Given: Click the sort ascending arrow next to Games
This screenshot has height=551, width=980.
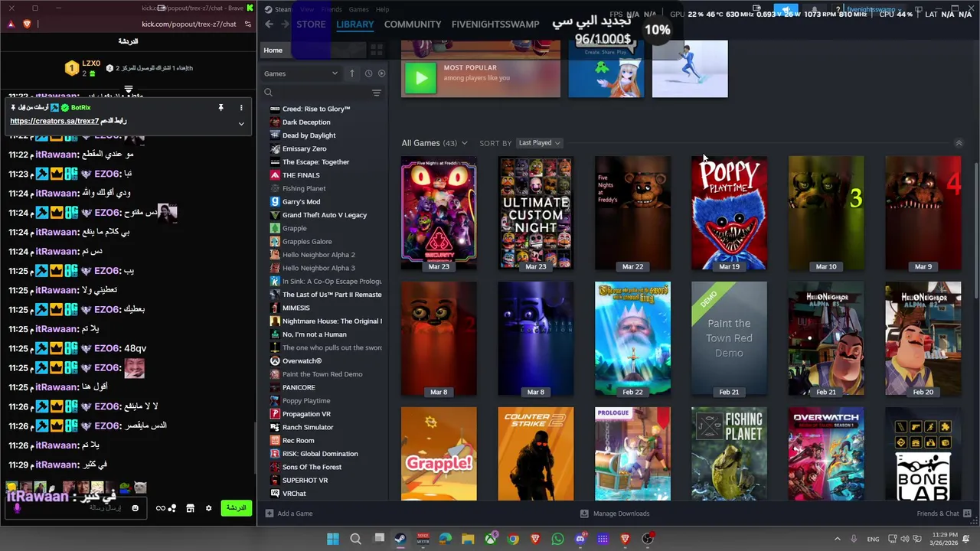Looking at the screenshot, I should 352,73.
